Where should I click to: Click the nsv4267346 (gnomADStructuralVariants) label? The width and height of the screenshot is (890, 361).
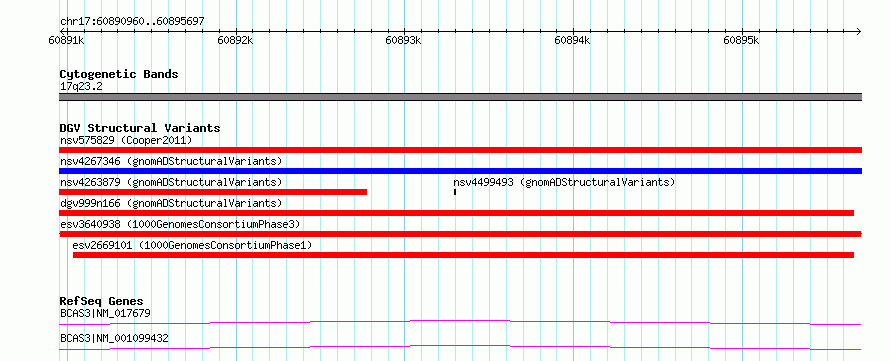pos(171,161)
